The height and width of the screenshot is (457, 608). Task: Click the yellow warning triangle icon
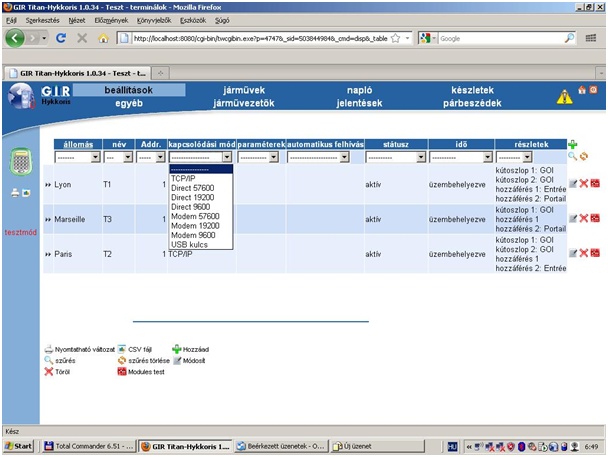point(564,97)
